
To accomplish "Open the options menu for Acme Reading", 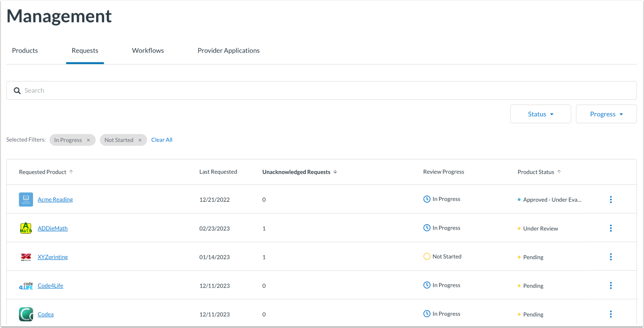I will 611,199.
